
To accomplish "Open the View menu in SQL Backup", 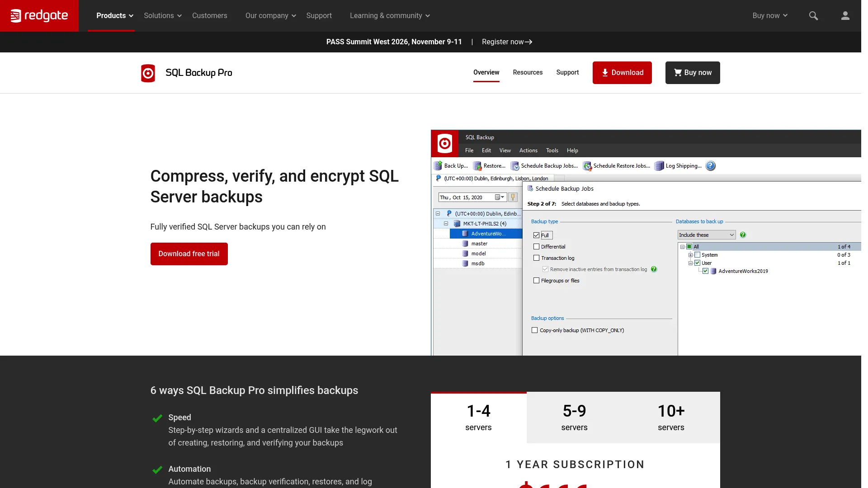I will [505, 150].
